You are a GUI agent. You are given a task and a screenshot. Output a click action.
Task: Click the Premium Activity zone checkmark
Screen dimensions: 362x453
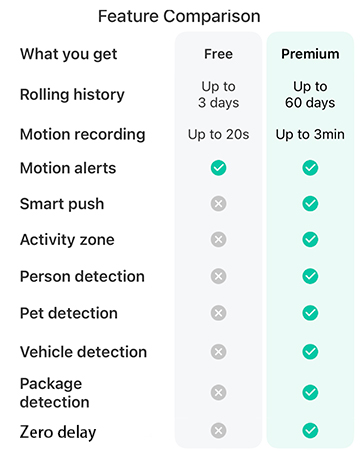click(x=310, y=239)
